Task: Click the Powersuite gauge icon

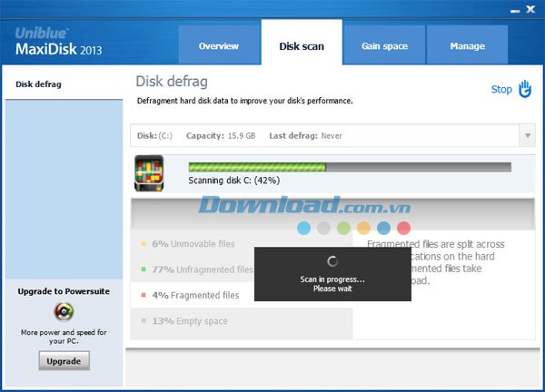Action: coord(64,312)
